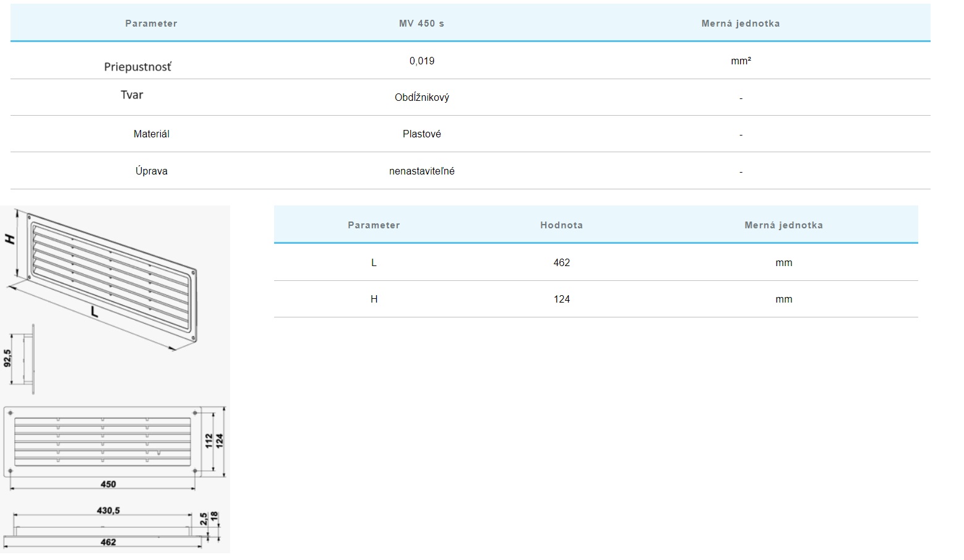
Task: Click the Priepustnosť row label
Action: point(137,67)
